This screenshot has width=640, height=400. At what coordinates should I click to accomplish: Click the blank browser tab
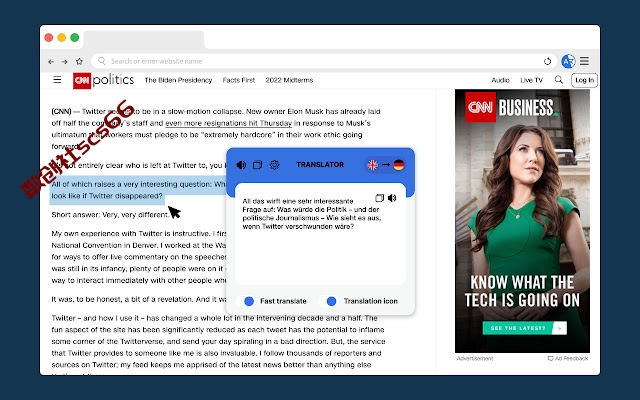[x=144, y=39]
